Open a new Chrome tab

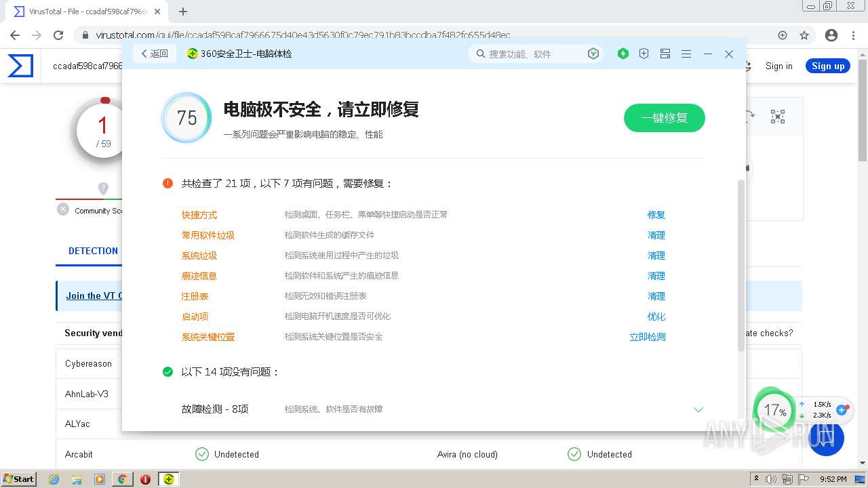click(183, 12)
